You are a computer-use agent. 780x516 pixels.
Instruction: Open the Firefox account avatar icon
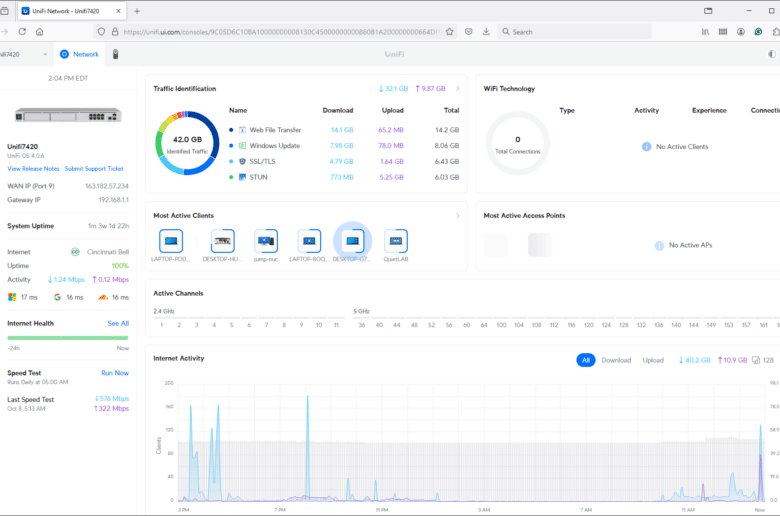pyautogui.click(x=741, y=31)
